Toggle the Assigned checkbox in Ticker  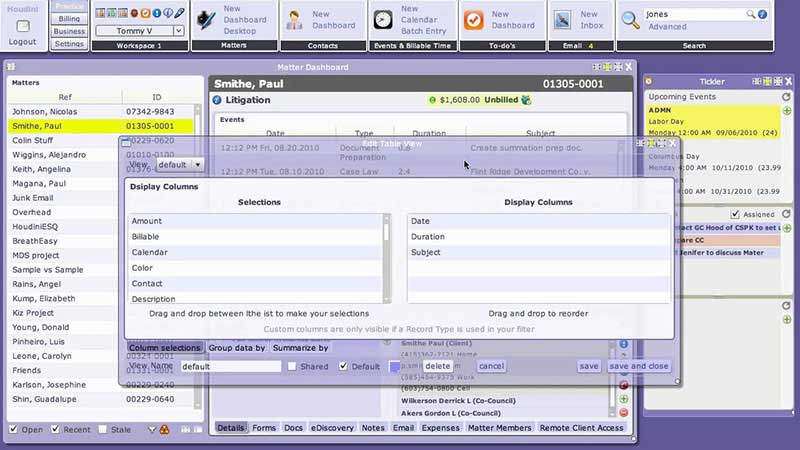[735, 214]
